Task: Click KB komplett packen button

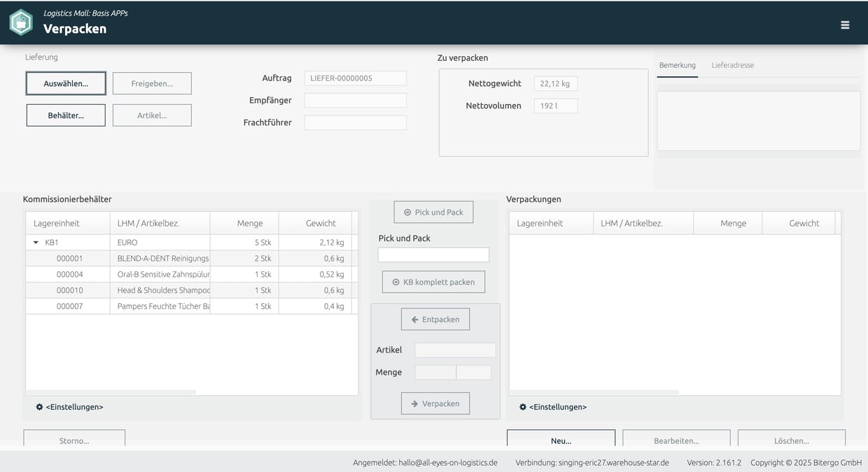Action: click(433, 282)
